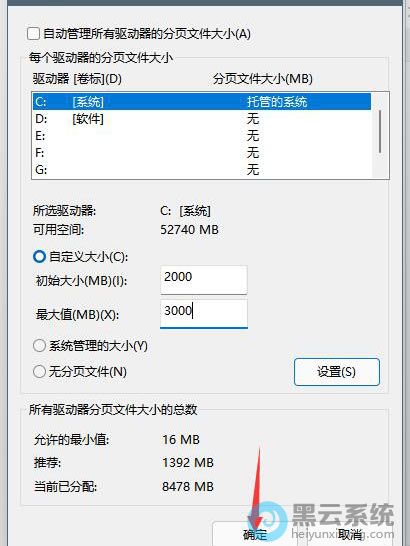Screen dimensions: 410x546
Task: Choose the 自定义大小(C) radio option
Action: tap(39, 257)
